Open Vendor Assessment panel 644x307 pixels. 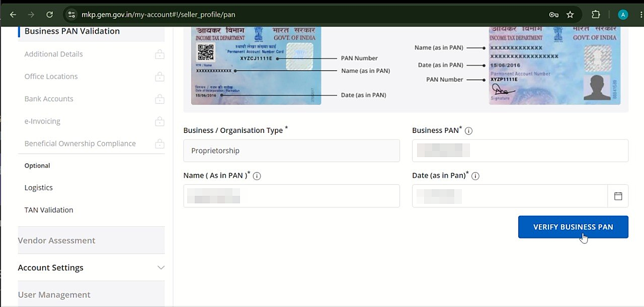(91, 240)
